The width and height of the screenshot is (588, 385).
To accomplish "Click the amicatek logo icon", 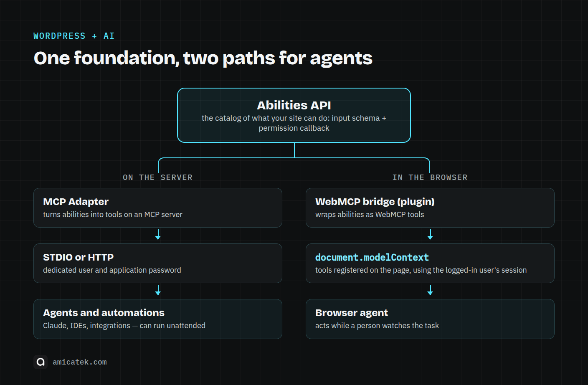I will (41, 362).
